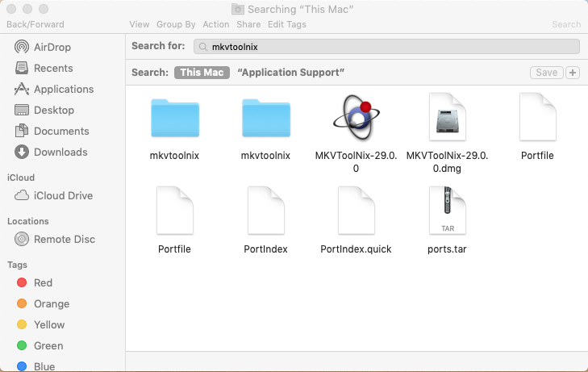Click the magnifier icon in search field
The height and width of the screenshot is (372, 588).
203,47
